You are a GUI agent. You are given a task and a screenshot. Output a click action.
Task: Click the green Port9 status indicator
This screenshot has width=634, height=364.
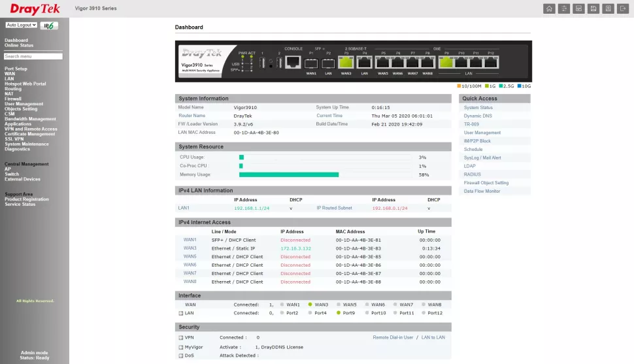point(339,312)
